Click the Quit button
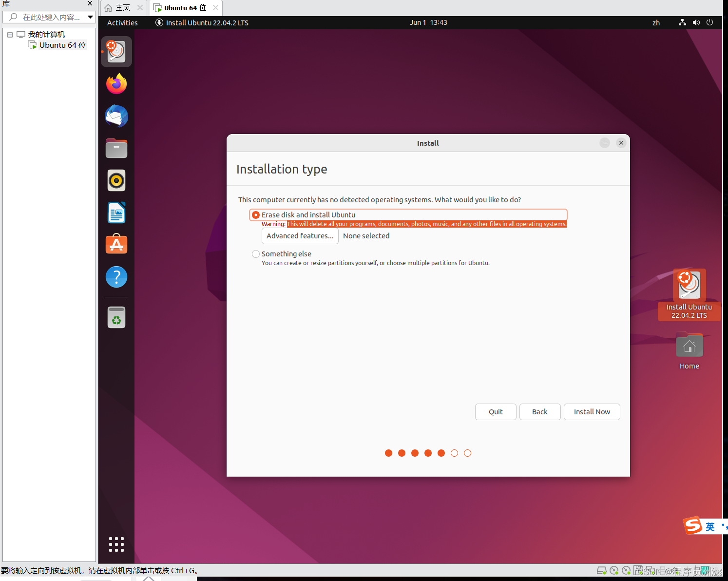 [x=496, y=412]
